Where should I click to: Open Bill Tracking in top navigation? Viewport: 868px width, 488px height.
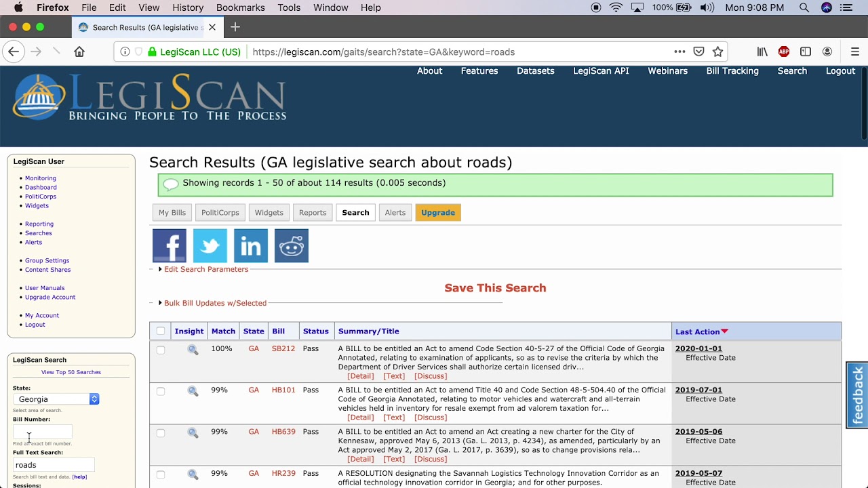click(732, 70)
